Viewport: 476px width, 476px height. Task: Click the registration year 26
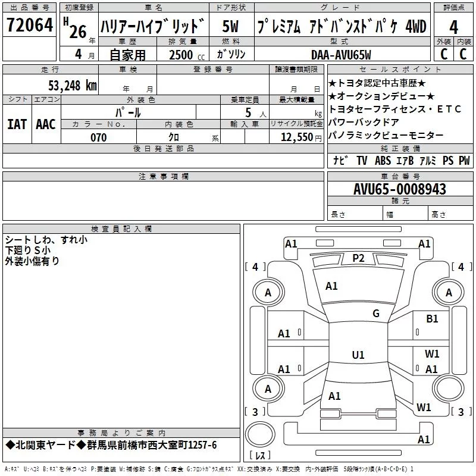click(x=78, y=32)
